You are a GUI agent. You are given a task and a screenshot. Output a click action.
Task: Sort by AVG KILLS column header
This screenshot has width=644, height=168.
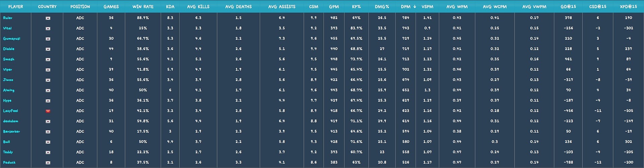pyautogui.click(x=198, y=6)
